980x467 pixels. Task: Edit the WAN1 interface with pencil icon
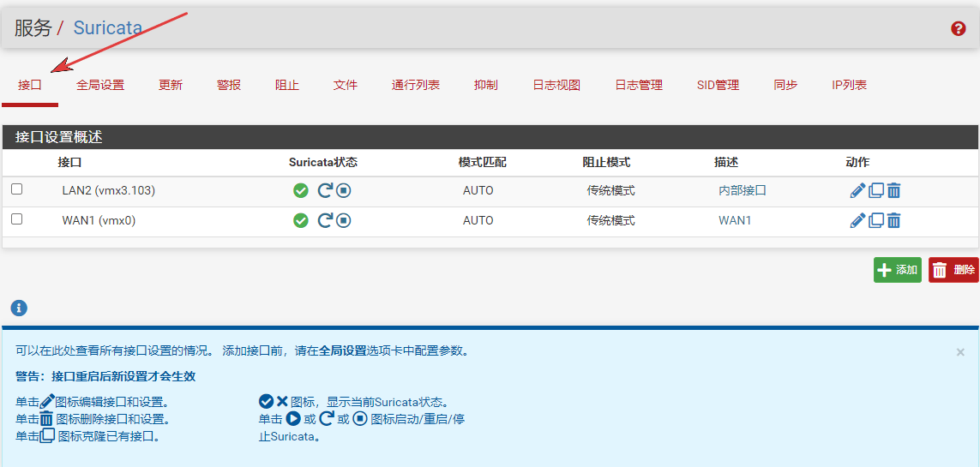pos(857,220)
